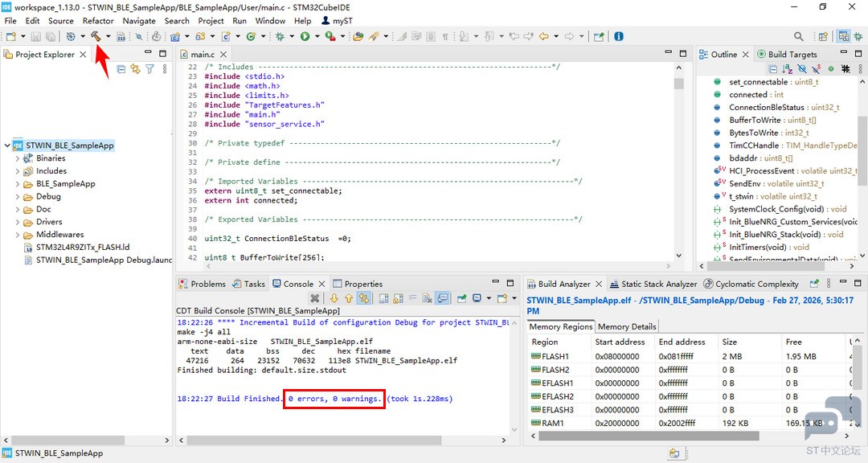Open the Refactor menu
Image resolution: width=868 pixels, height=463 pixels.
pyautogui.click(x=98, y=20)
